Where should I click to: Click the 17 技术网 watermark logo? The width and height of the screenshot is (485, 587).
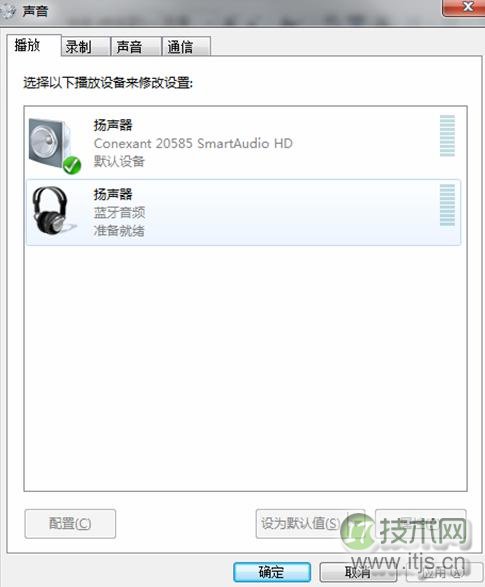click(x=406, y=532)
